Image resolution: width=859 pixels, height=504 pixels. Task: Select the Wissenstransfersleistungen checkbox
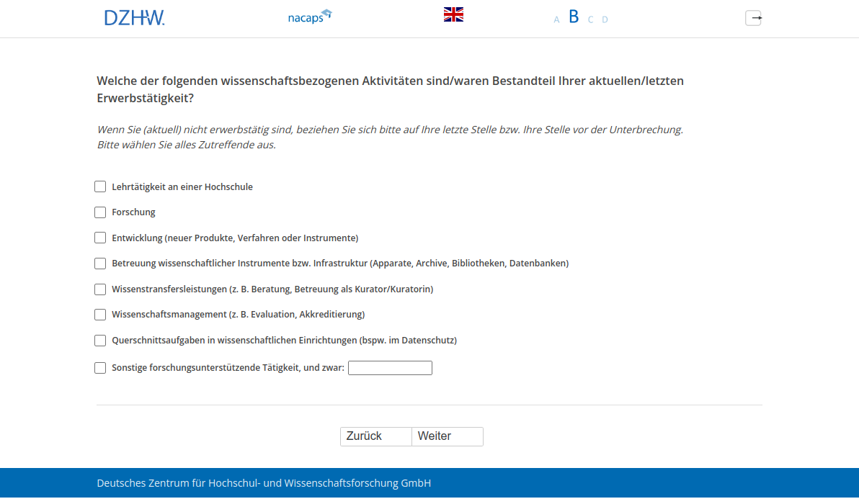click(100, 289)
